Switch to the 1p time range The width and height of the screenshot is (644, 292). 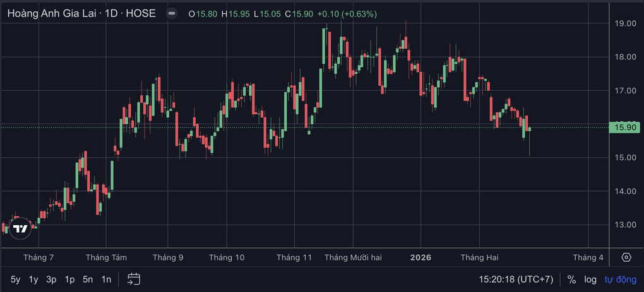click(70, 279)
